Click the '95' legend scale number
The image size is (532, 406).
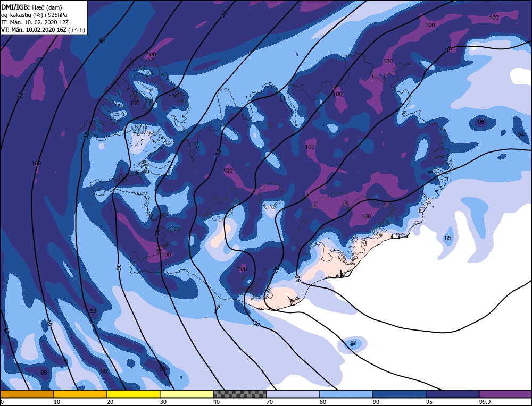tap(429, 402)
